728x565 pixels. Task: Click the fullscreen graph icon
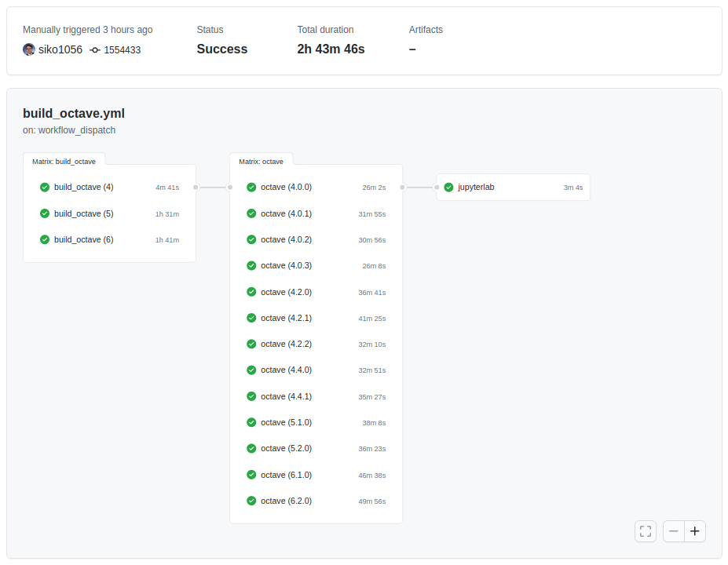point(646,531)
